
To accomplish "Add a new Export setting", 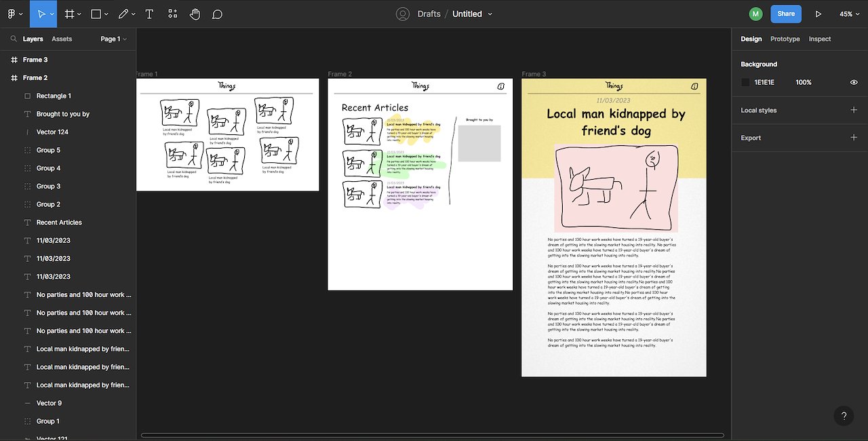I will coord(854,138).
